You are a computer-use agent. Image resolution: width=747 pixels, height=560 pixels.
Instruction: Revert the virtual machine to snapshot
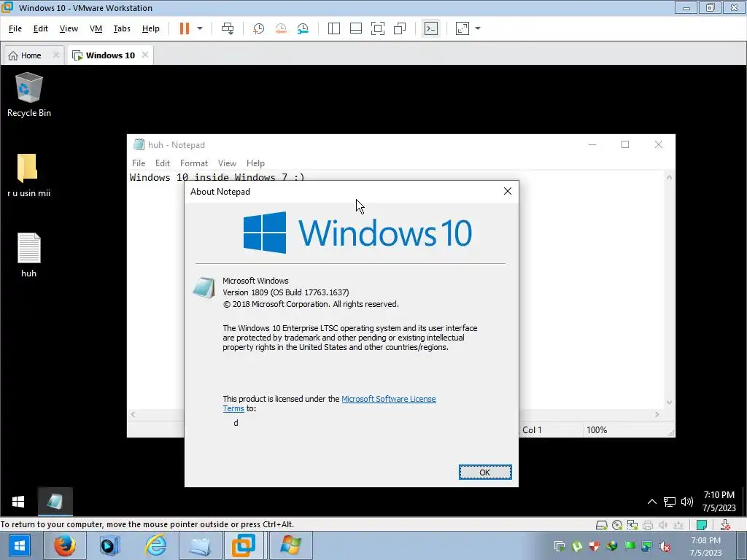point(281,28)
